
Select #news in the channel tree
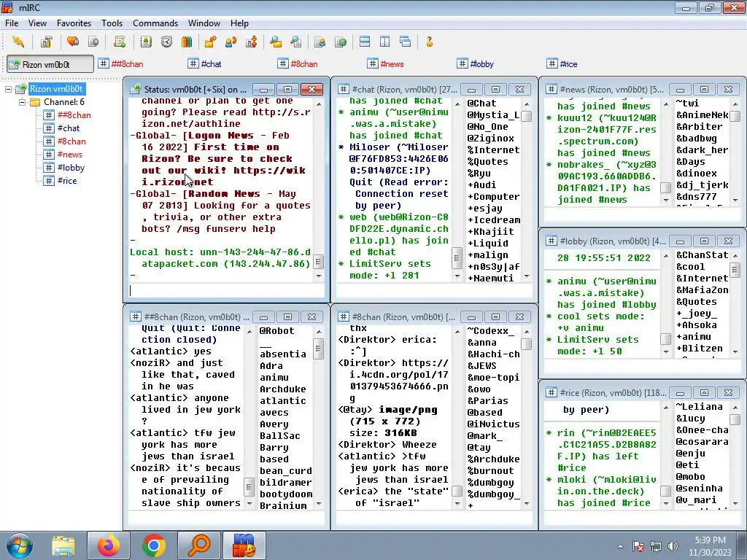click(x=69, y=155)
